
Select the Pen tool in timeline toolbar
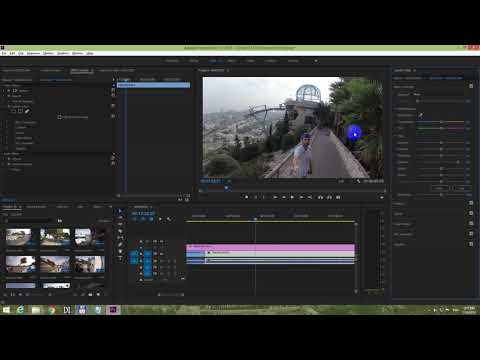tap(120, 244)
